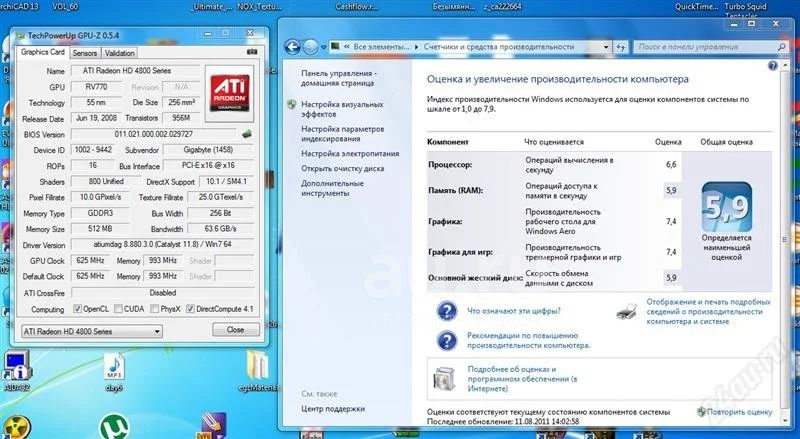Click the GPU-Z title bar icon
The image size is (800, 439).
(x=20, y=36)
